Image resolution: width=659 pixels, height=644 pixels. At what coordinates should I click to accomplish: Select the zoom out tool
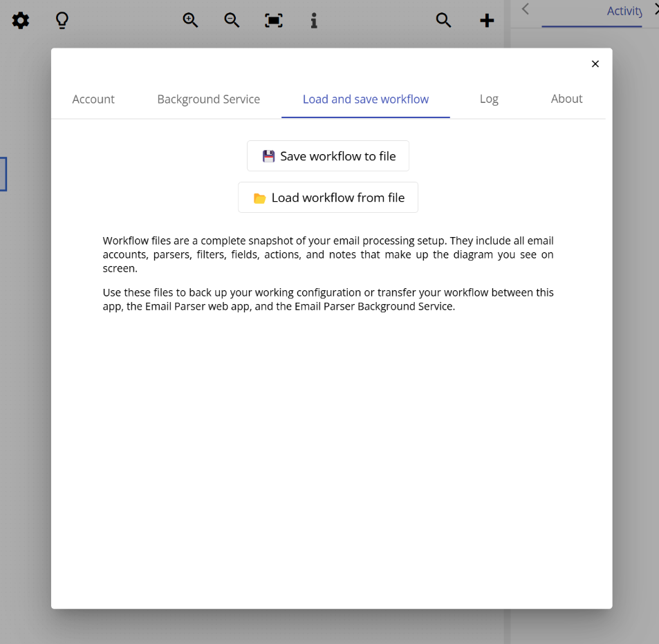[x=232, y=20]
